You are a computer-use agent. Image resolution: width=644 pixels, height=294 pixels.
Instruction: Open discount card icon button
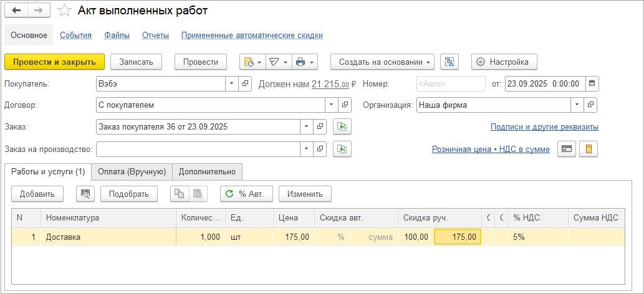567,149
